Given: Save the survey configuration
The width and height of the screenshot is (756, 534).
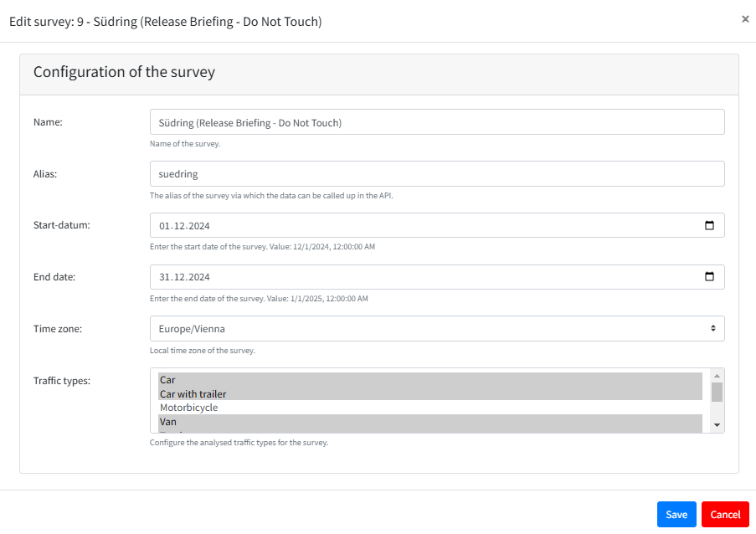Looking at the screenshot, I should (676, 514).
